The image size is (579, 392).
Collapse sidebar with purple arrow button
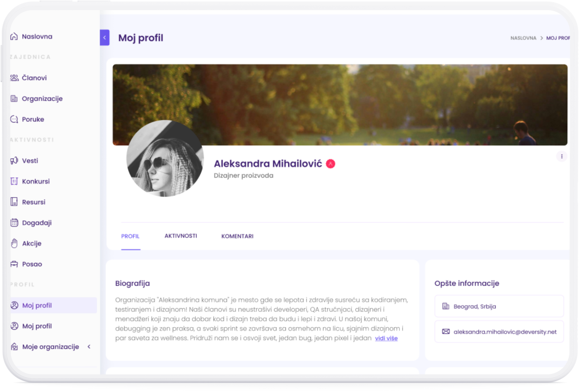105,38
